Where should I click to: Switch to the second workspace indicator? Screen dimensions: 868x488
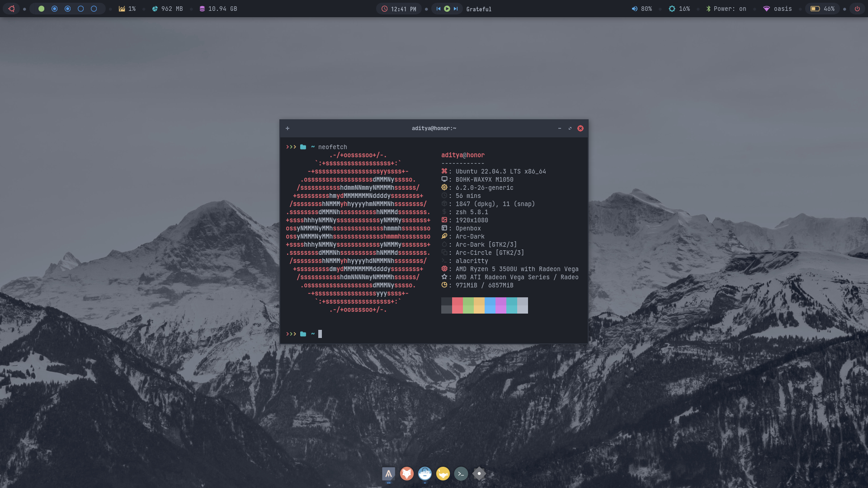pos(54,9)
